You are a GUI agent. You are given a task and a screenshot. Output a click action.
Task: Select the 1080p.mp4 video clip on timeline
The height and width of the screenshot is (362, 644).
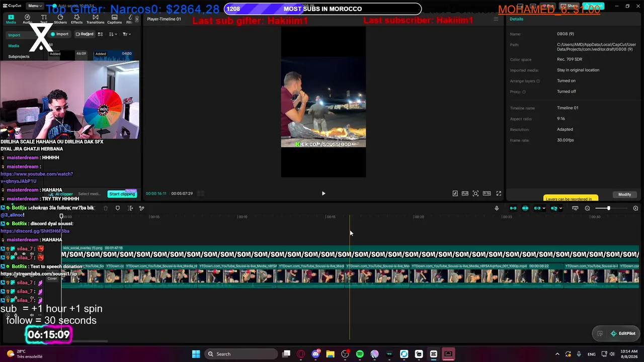(x=487, y=276)
